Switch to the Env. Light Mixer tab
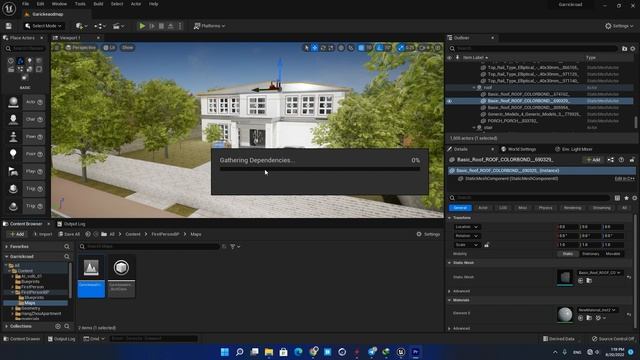Image resolution: width=640 pixels, height=360 pixels. click(573, 149)
